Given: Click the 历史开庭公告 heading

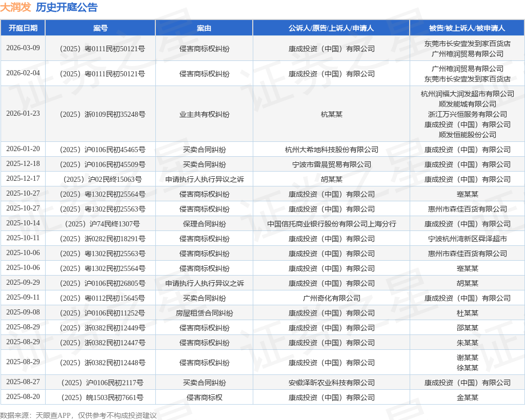Looking at the screenshot, I should (67, 7).
